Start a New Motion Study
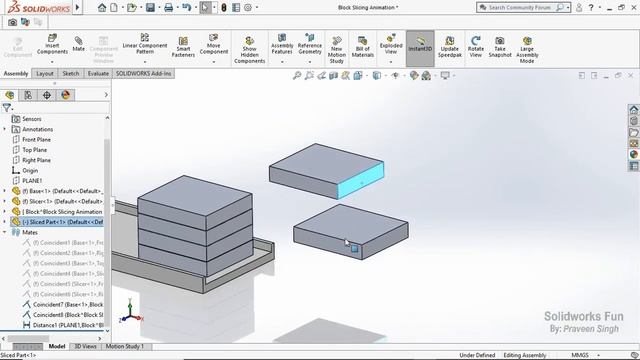 [337, 50]
